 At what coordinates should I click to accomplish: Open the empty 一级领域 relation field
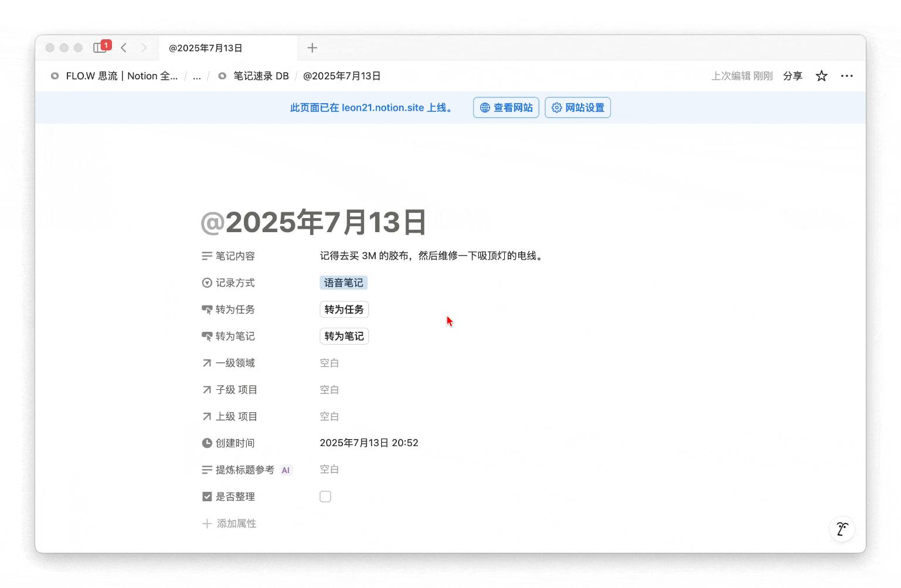coord(329,363)
